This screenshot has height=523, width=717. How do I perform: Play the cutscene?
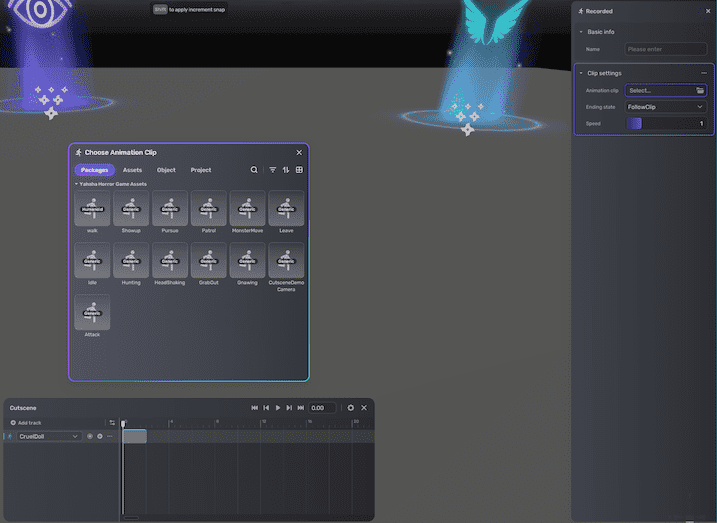278,408
